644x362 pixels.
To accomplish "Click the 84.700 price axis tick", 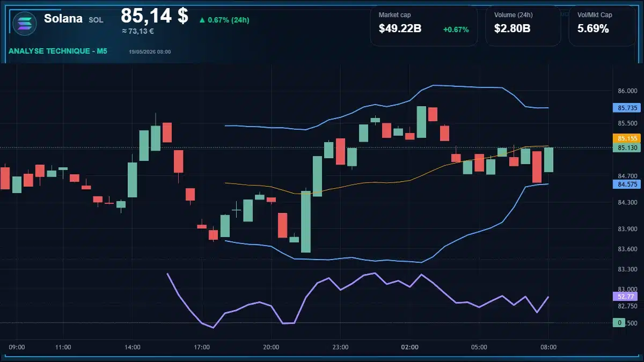I will point(627,176).
